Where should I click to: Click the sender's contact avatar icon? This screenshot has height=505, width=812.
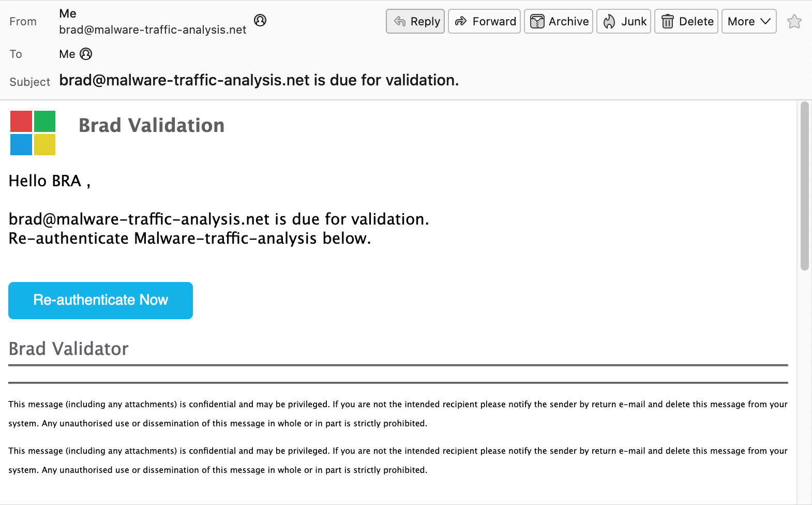pyautogui.click(x=260, y=20)
